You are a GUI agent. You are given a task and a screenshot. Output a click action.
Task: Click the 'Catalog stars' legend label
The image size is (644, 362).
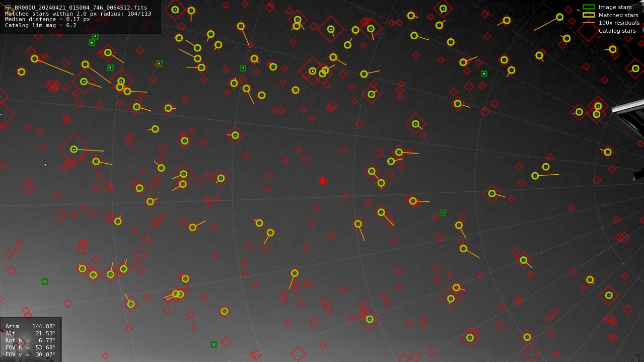[x=617, y=31]
